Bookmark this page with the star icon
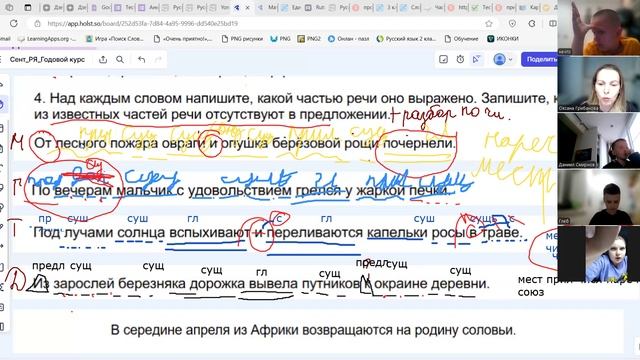 [x=489, y=23]
